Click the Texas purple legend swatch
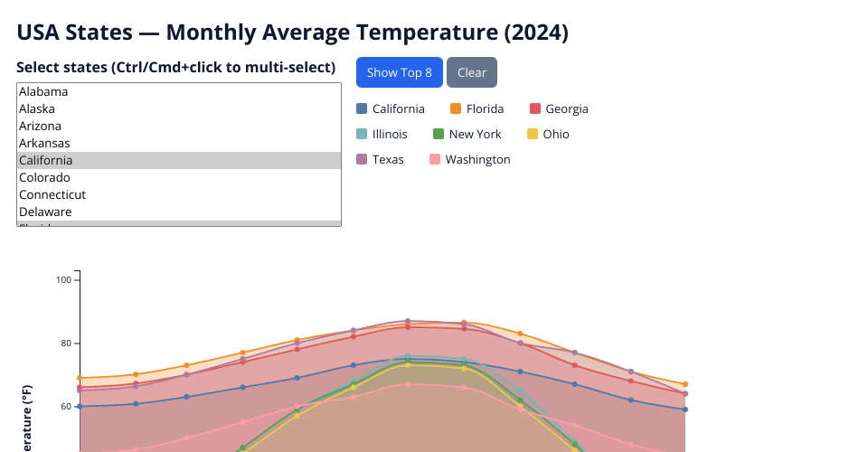 click(x=362, y=159)
